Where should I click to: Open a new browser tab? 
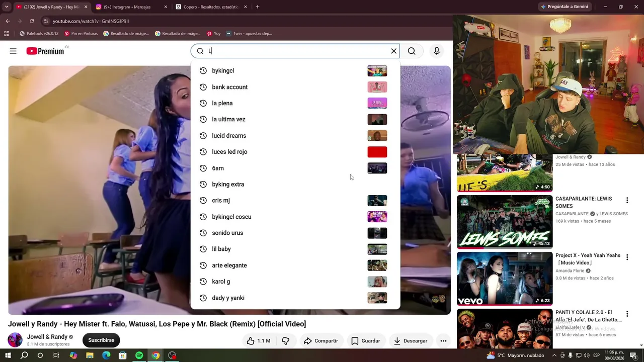tap(258, 7)
